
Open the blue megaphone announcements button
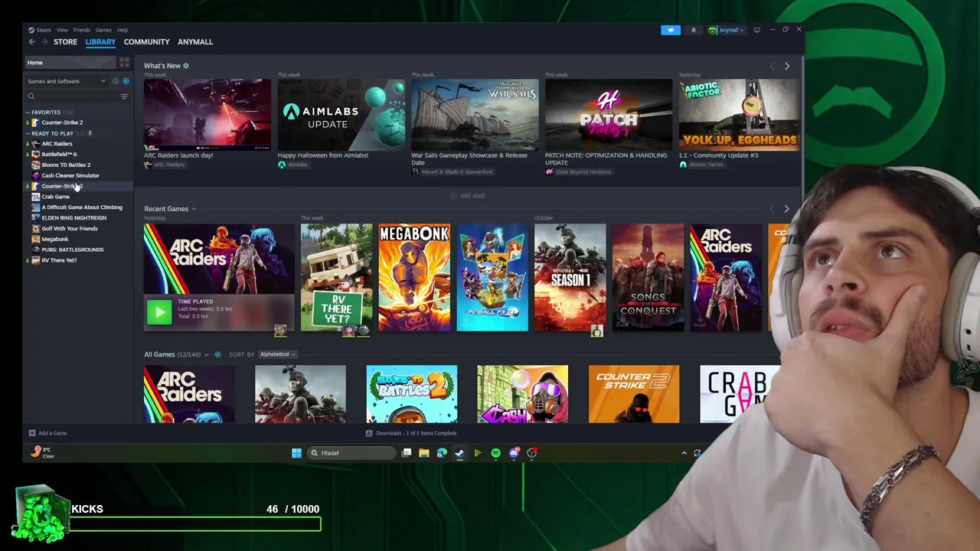coord(671,30)
